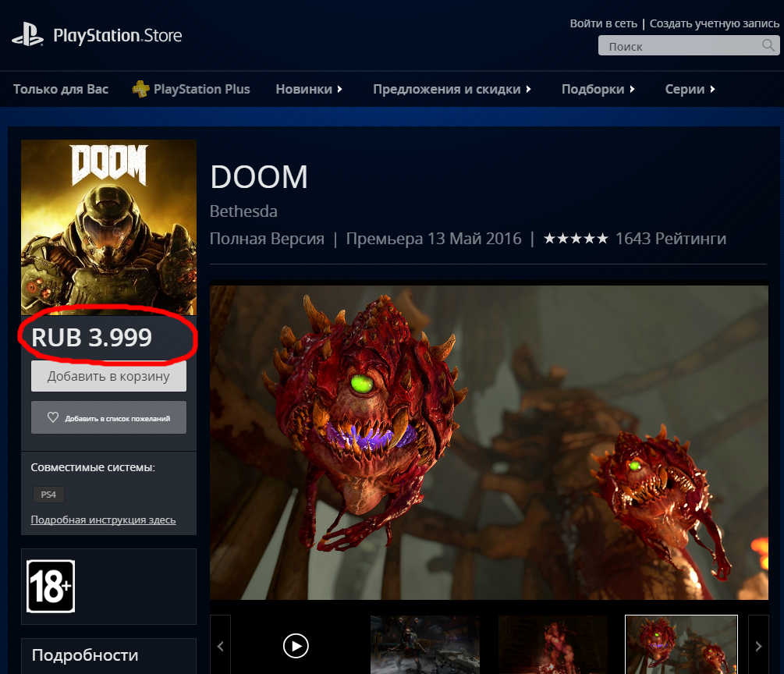Open the Подробная инструкция здесь link
The width and height of the screenshot is (784, 674).
tap(103, 520)
